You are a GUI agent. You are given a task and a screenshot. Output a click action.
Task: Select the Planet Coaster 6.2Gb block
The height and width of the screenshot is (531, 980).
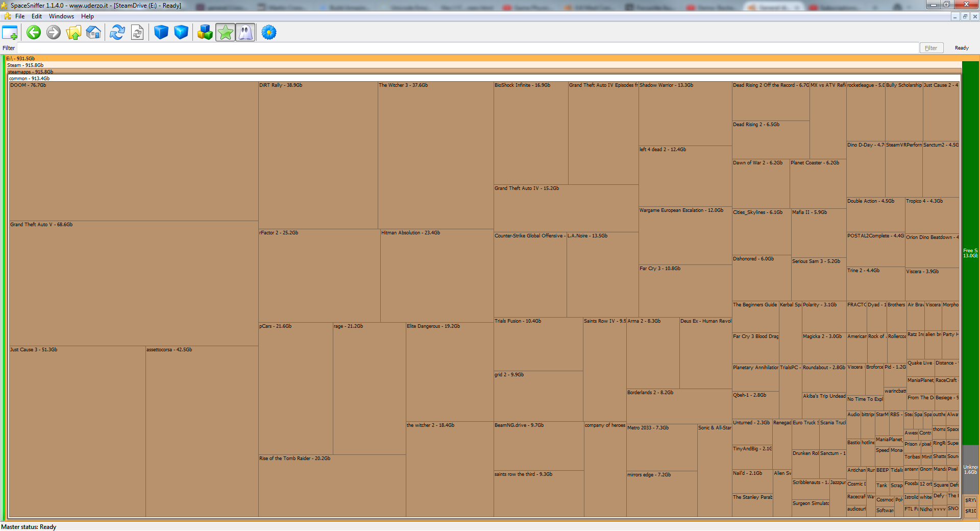pos(818,184)
